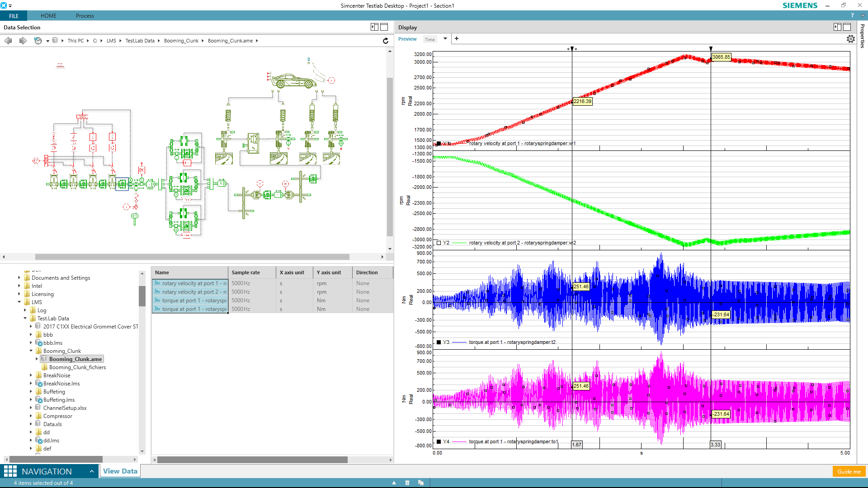This screenshot has width=868, height=488.
Task: Navigate to Booming_Clunk breadcrumb
Action: (x=181, y=41)
